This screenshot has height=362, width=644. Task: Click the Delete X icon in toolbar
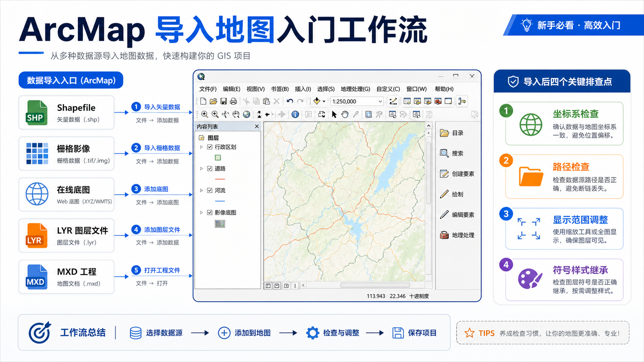277,101
